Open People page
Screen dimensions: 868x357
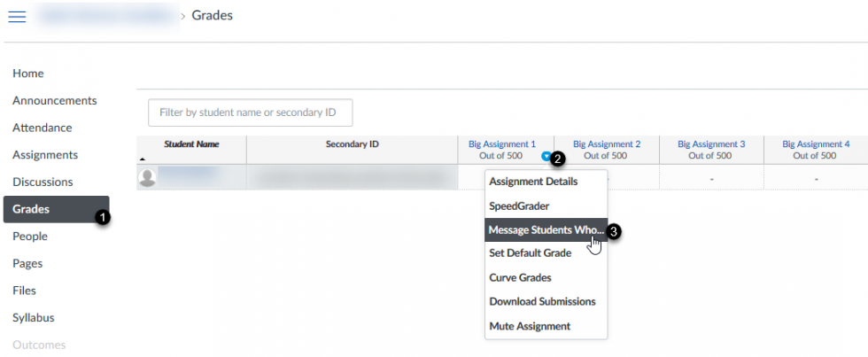pyautogui.click(x=30, y=237)
